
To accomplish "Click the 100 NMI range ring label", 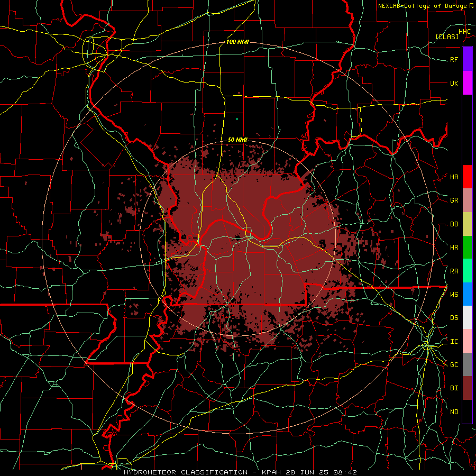I will [237, 42].
